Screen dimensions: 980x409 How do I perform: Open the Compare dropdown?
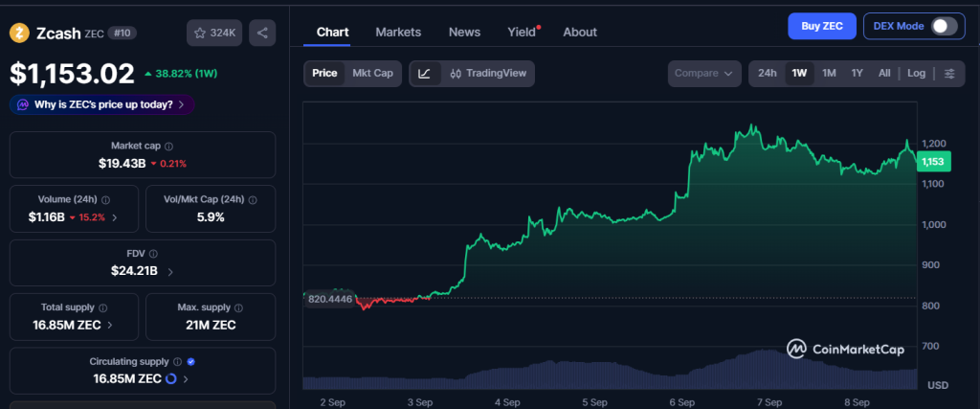pyautogui.click(x=703, y=74)
